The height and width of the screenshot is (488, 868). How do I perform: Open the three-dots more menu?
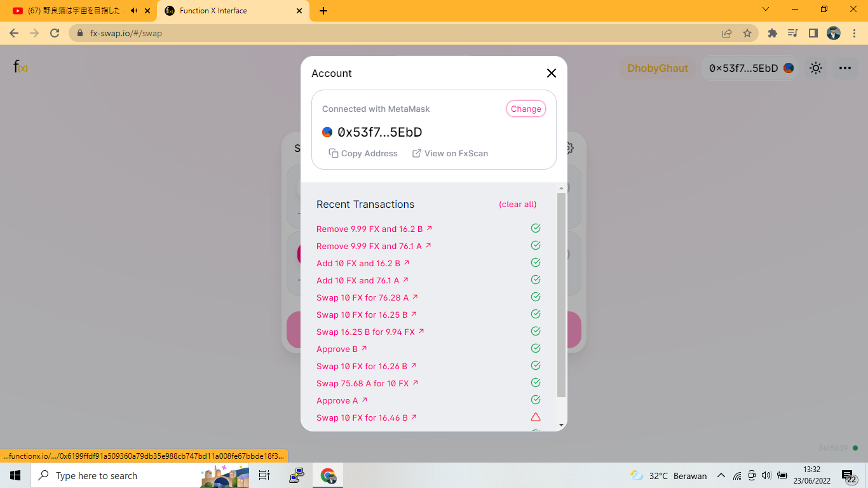(844, 68)
